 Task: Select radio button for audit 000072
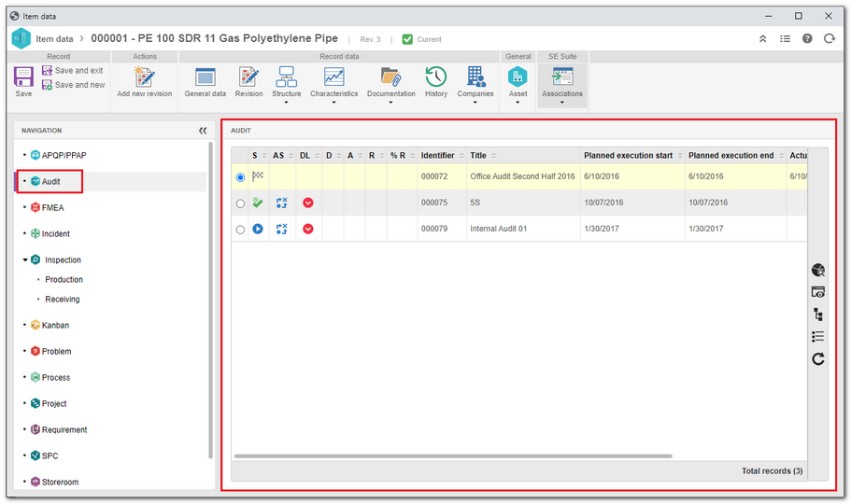pos(240,177)
